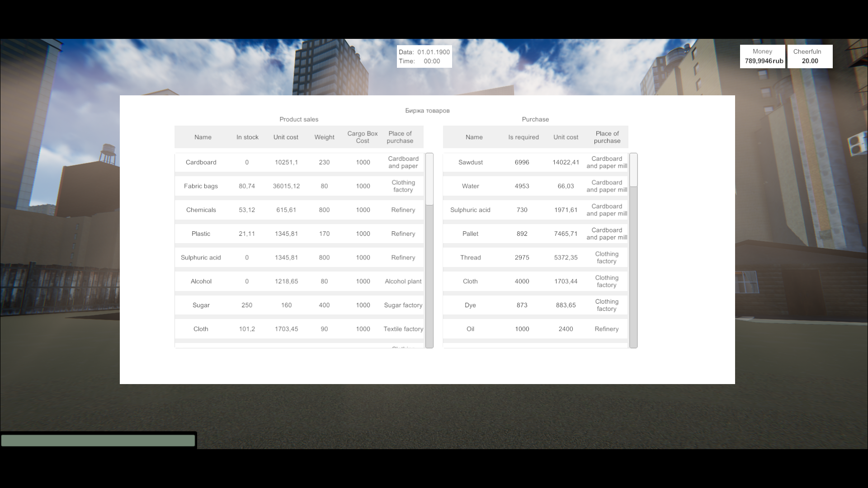
Task: Click the Cheerfulness indicator panel
Action: click(x=810, y=56)
